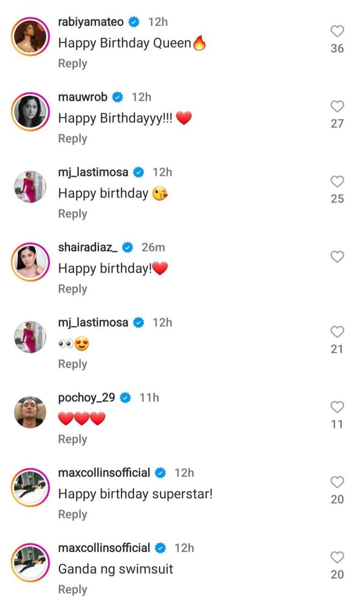Like rabiyamateo's Happy Birthday Queen comment
Screen dimensions: 364x600
pyautogui.click(x=337, y=31)
